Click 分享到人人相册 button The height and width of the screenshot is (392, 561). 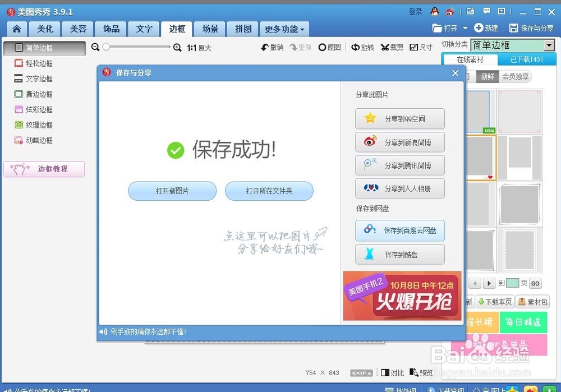(x=400, y=188)
